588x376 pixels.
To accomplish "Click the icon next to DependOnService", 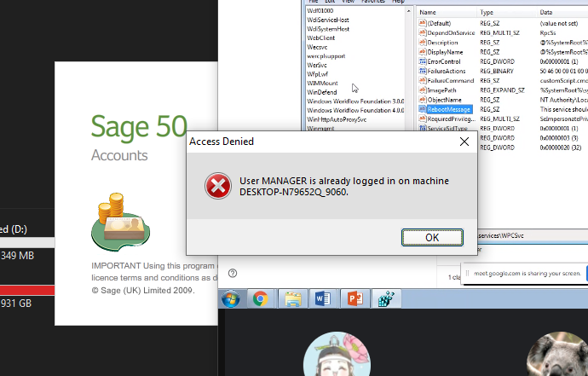I will click(422, 32).
